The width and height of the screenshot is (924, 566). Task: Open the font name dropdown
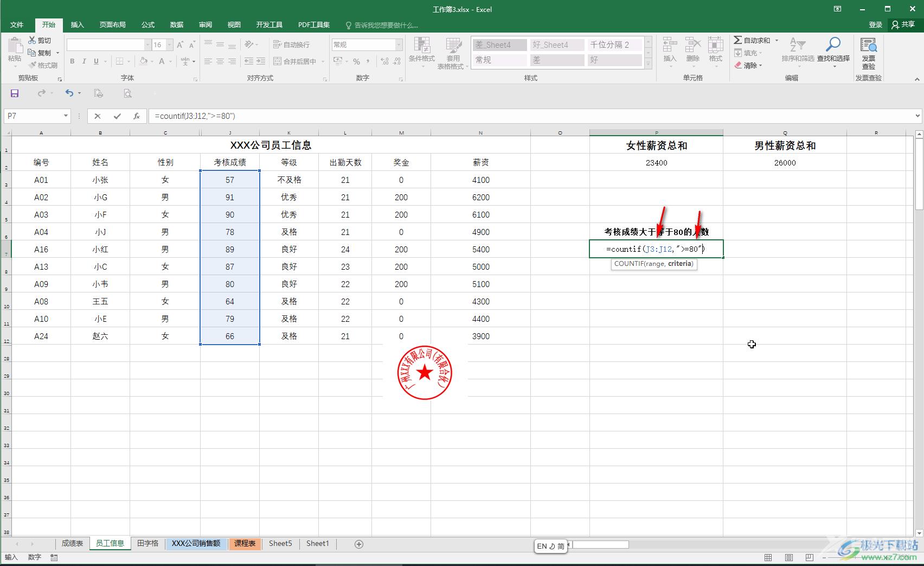(147, 44)
